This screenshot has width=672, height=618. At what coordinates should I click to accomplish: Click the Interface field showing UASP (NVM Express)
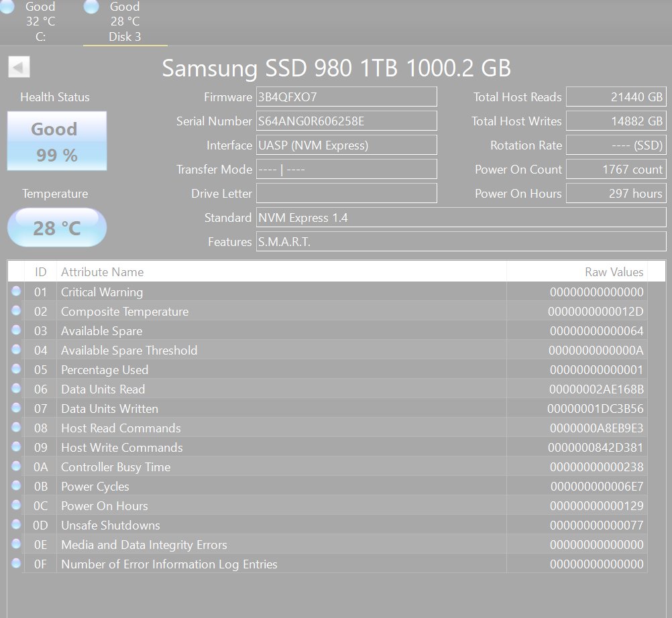(346, 145)
